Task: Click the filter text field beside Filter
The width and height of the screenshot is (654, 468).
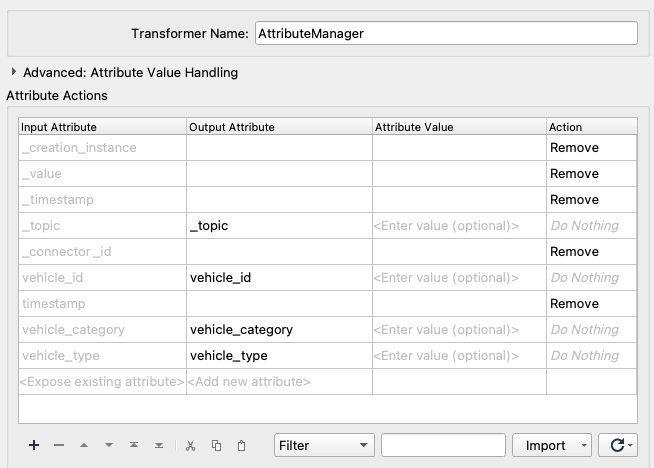Action: point(443,445)
